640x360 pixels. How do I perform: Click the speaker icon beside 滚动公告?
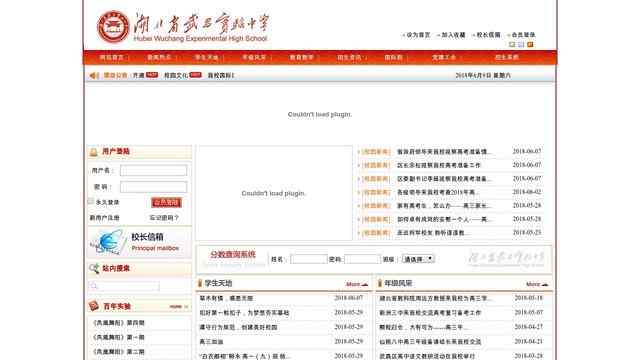coord(94,76)
